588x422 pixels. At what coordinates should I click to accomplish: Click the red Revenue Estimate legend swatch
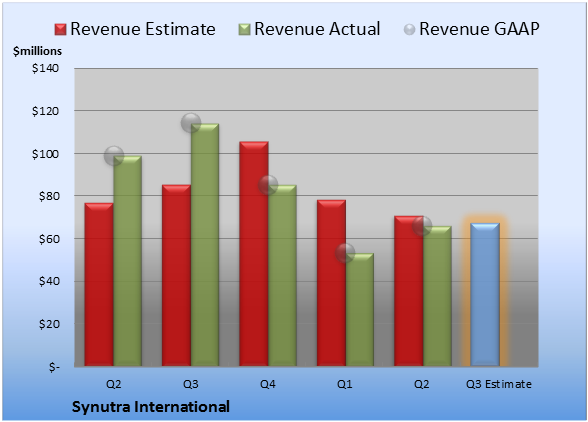(x=60, y=30)
